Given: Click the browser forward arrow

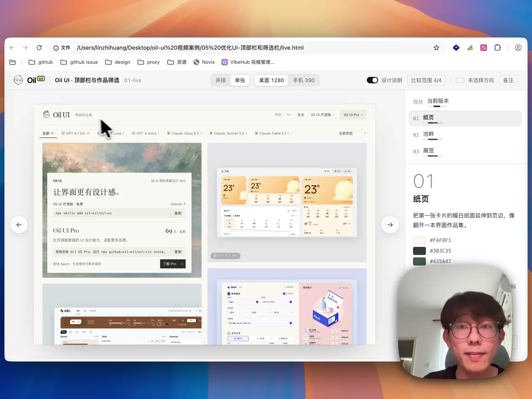Looking at the screenshot, I should pyautogui.click(x=25, y=48).
